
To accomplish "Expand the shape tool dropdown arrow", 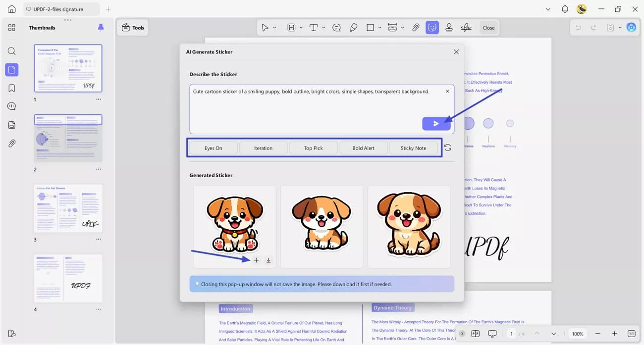I will (x=379, y=28).
